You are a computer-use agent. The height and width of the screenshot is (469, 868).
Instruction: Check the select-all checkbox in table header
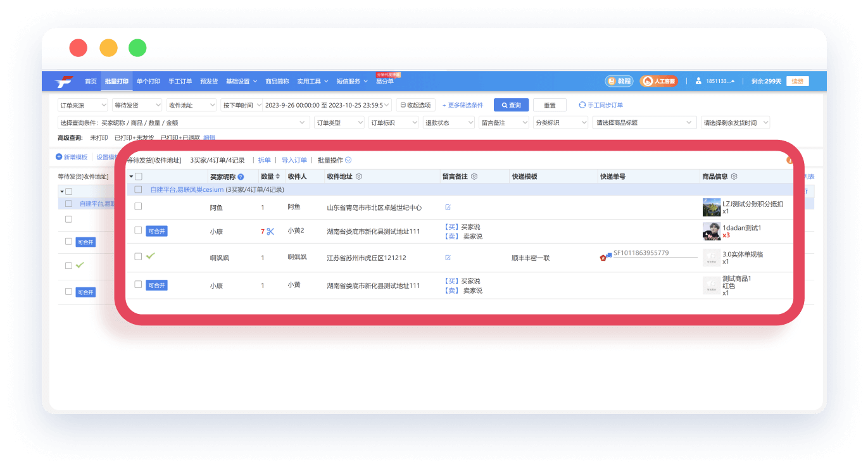point(139,177)
